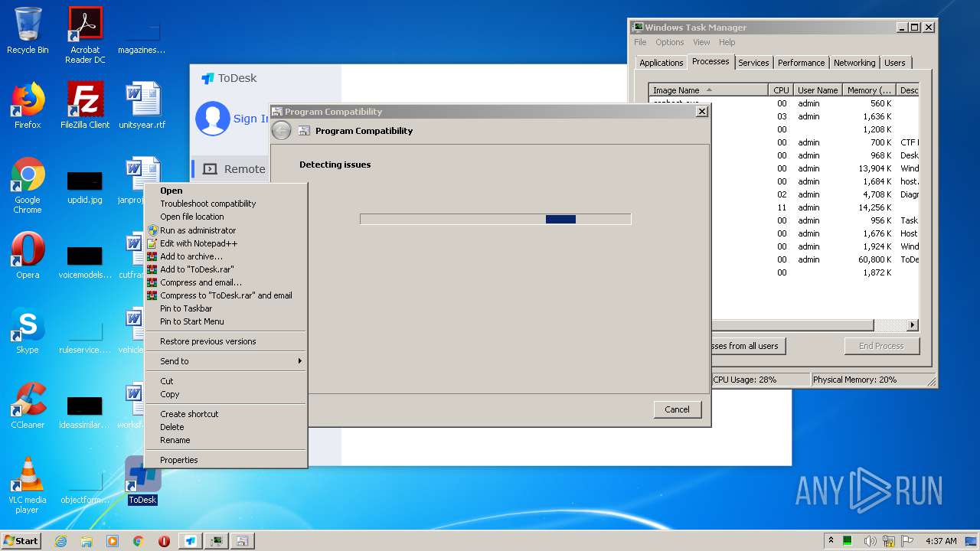This screenshot has width=980, height=551.
Task: Open Task Manager File menu
Action: (640, 42)
